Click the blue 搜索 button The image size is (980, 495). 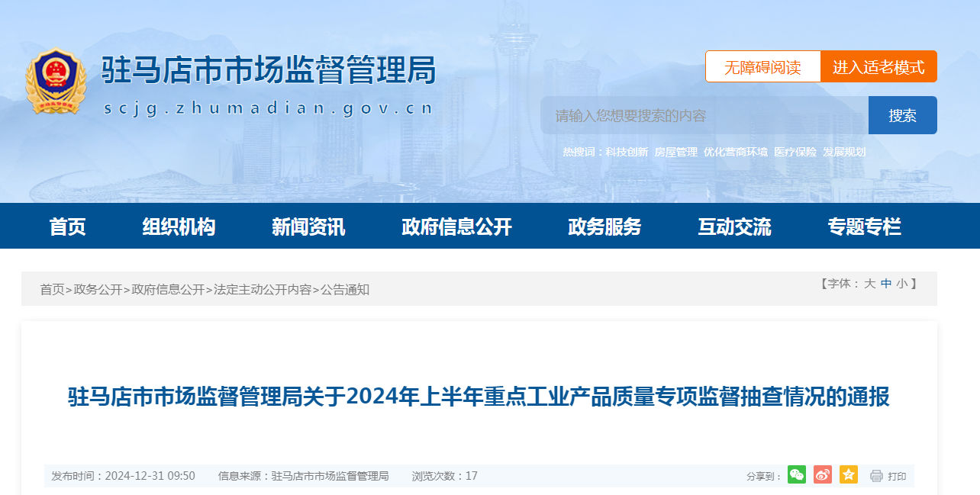coord(903,115)
